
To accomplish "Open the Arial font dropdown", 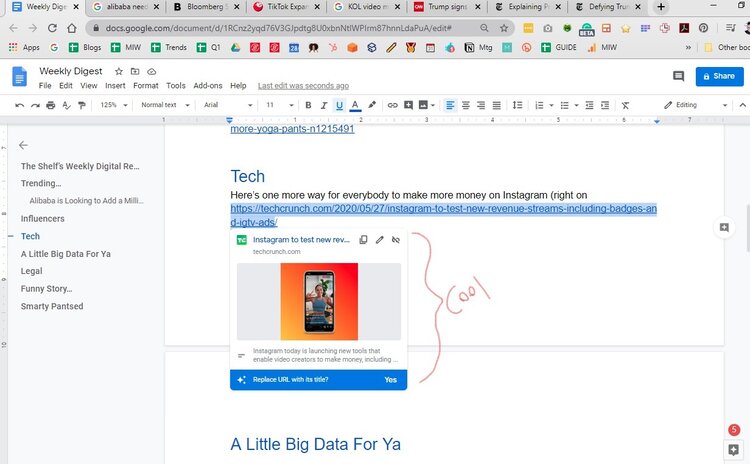I will [x=228, y=105].
